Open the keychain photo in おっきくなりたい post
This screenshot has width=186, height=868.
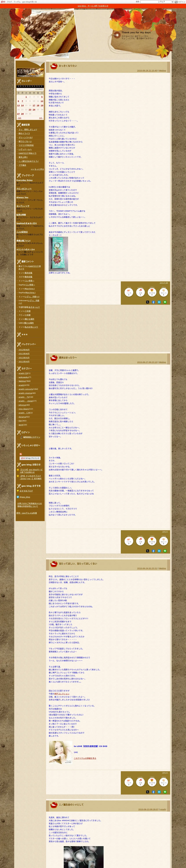(x=58, y=254)
